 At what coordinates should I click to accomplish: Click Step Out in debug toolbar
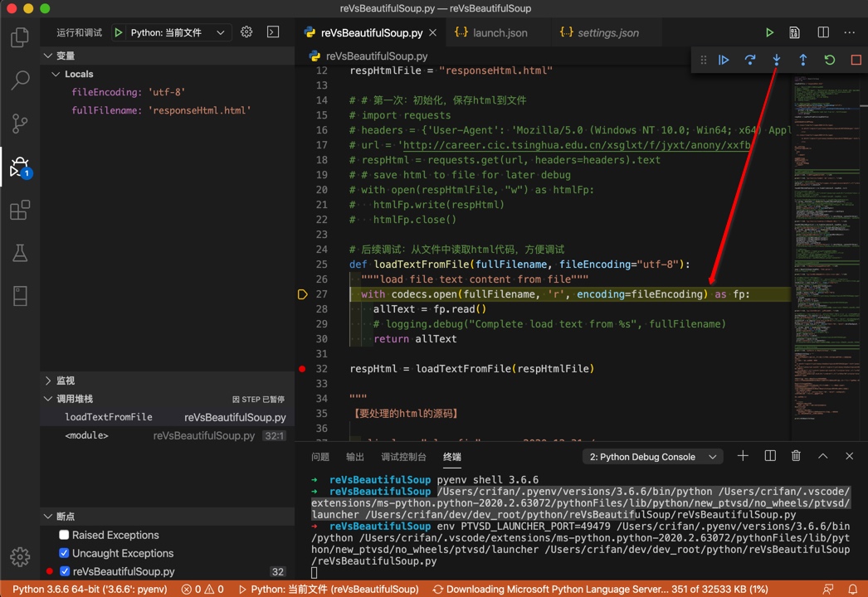[x=803, y=60]
